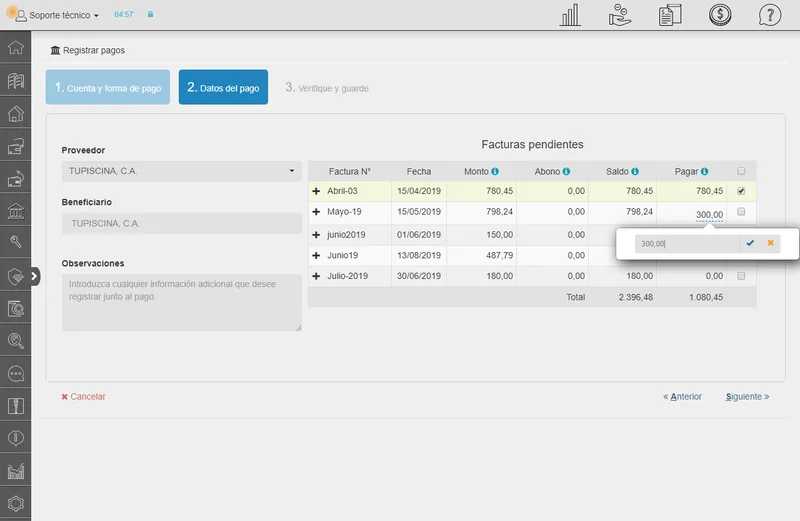800x521 pixels.
Task: Go back with the Anterior link
Action: tap(682, 396)
